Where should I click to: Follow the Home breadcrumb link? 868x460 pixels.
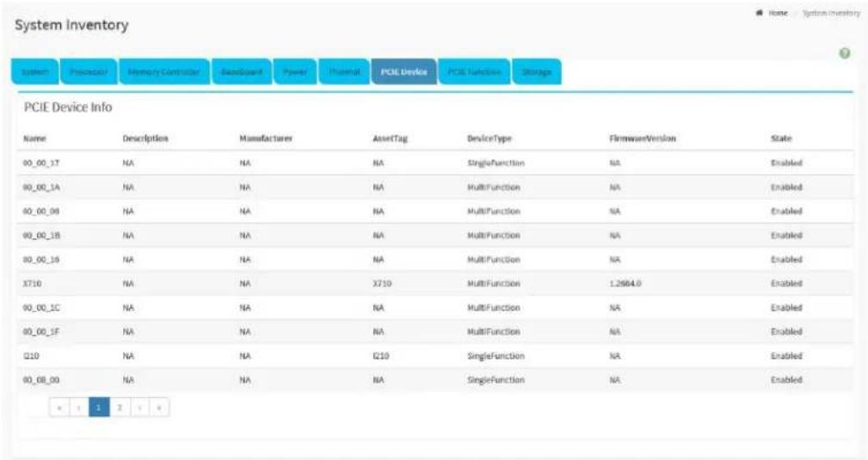click(x=778, y=13)
